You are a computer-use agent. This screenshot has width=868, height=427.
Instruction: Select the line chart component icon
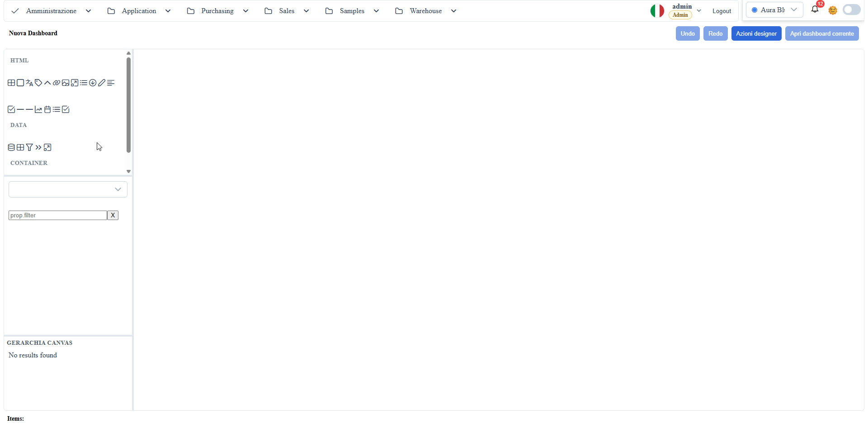(38, 109)
